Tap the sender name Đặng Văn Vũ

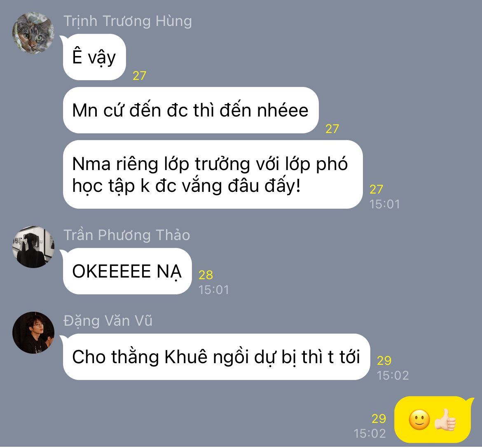click(108, 321)
